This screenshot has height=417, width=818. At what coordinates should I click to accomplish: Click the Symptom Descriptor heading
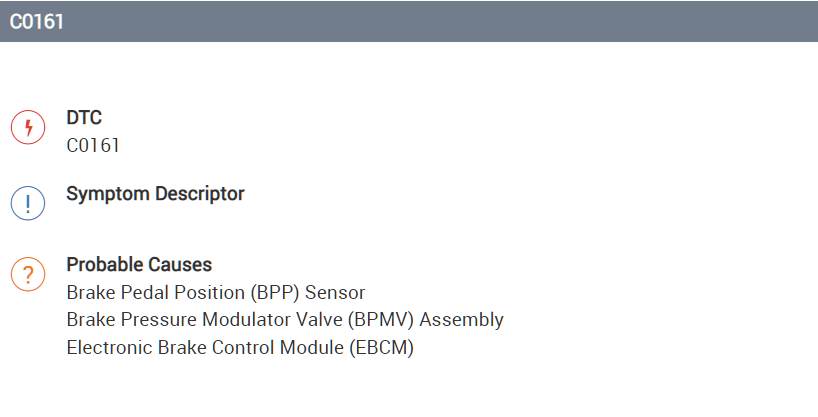(x=155, y=193)
